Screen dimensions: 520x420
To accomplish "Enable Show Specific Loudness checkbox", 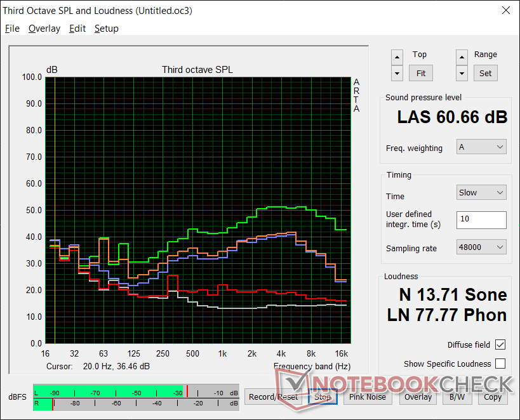I will [x=500, y=364].
